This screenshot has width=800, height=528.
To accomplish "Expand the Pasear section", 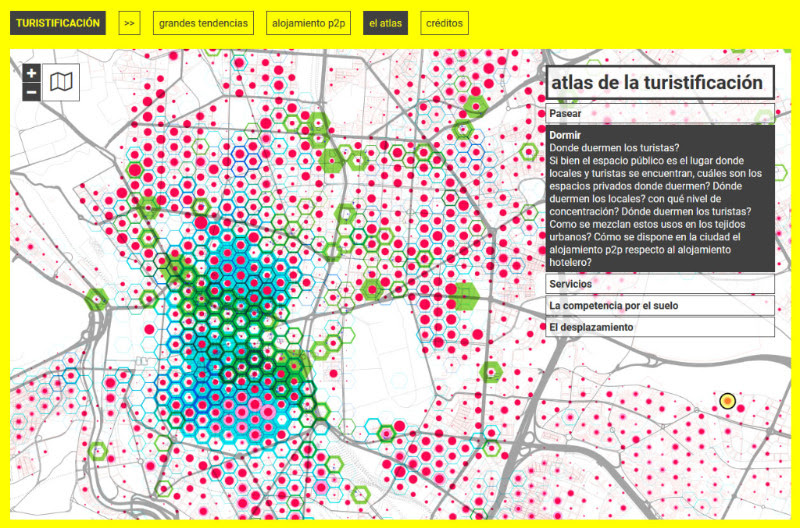I will click(x=660, y=115).
